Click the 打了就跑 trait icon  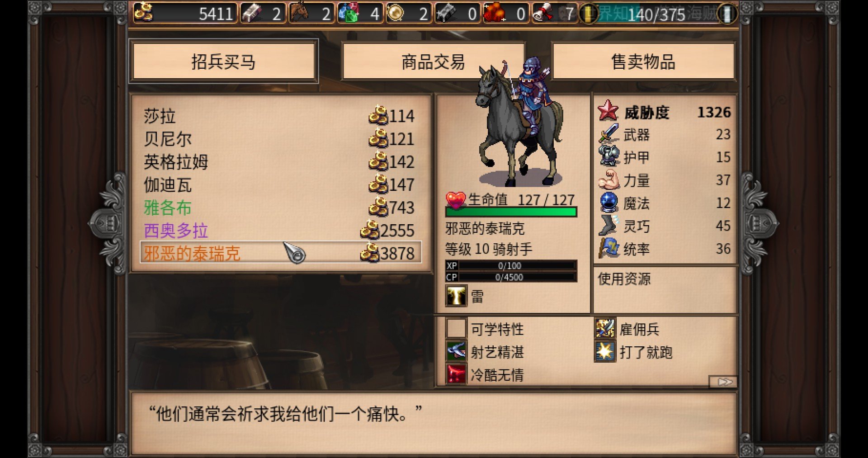605,352
